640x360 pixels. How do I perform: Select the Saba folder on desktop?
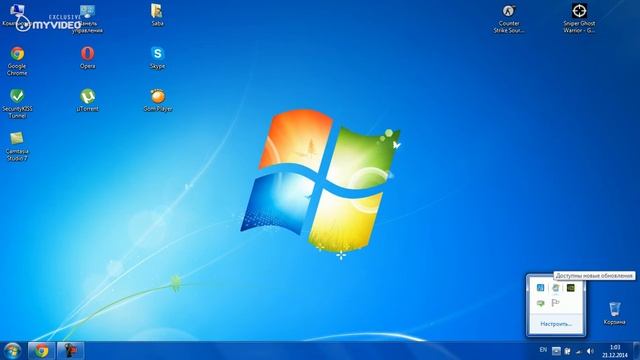click(158, 15)
